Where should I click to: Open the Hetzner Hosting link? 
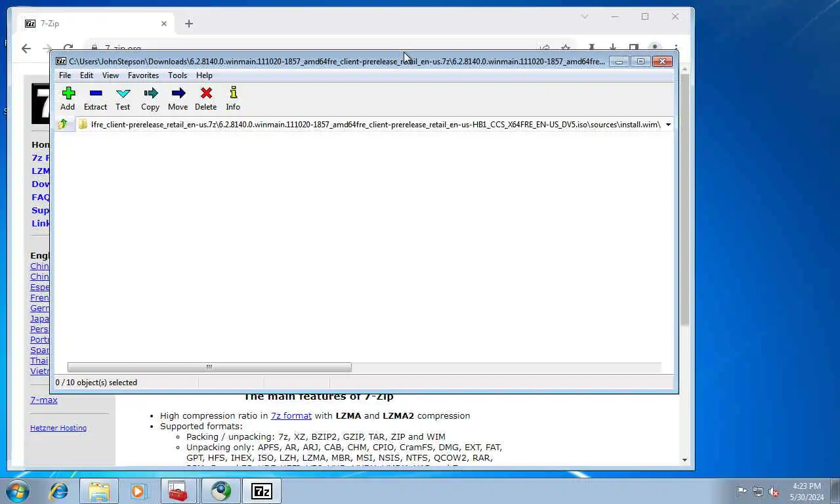point(58,428)
